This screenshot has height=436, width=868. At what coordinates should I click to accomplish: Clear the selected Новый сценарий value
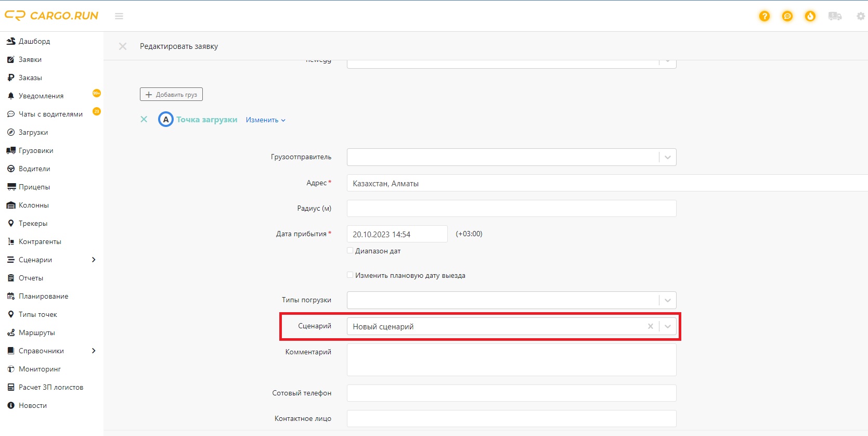coord(650,326)
